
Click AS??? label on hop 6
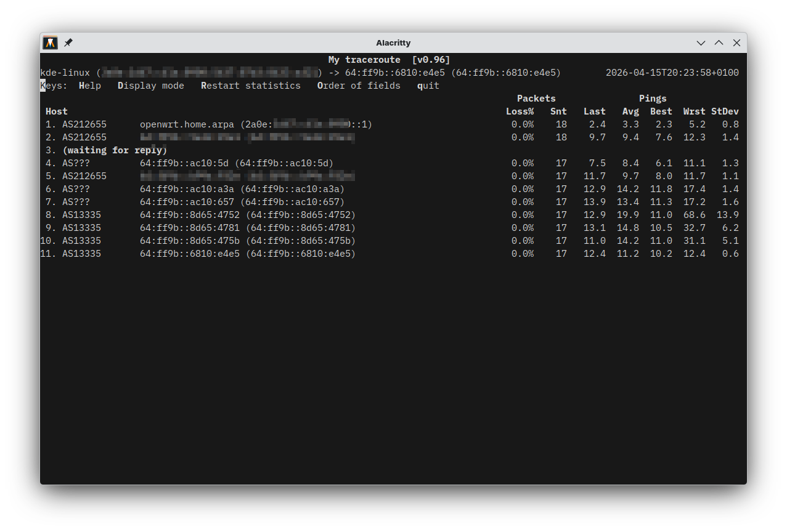pos(76,189)
